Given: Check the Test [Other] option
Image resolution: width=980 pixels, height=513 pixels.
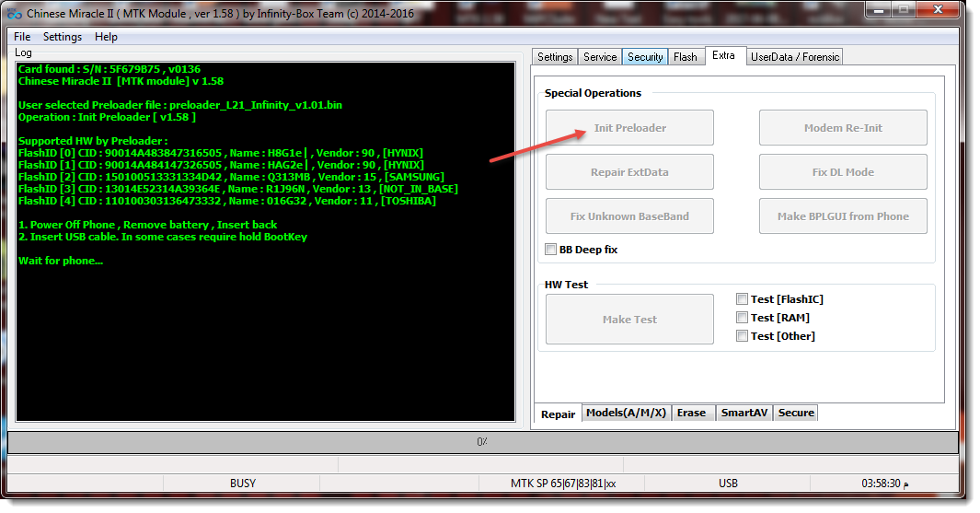Looking at the screenshot, I should point(742,336).
